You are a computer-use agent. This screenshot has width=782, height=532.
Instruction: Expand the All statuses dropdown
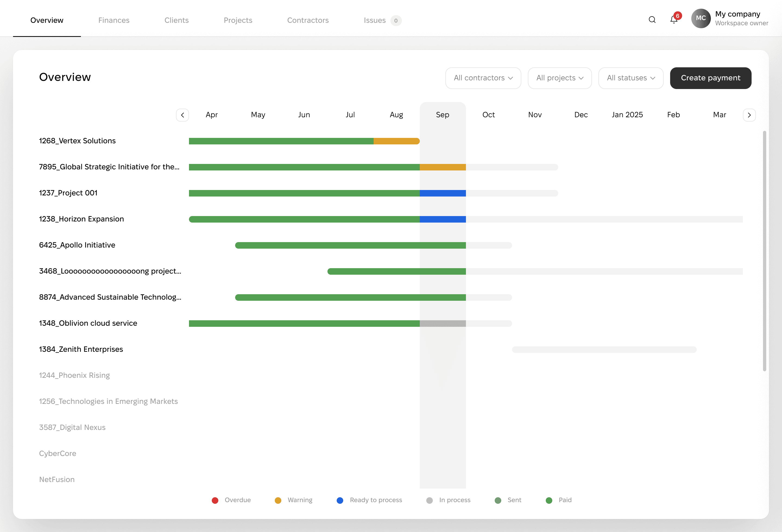[630, 78]
